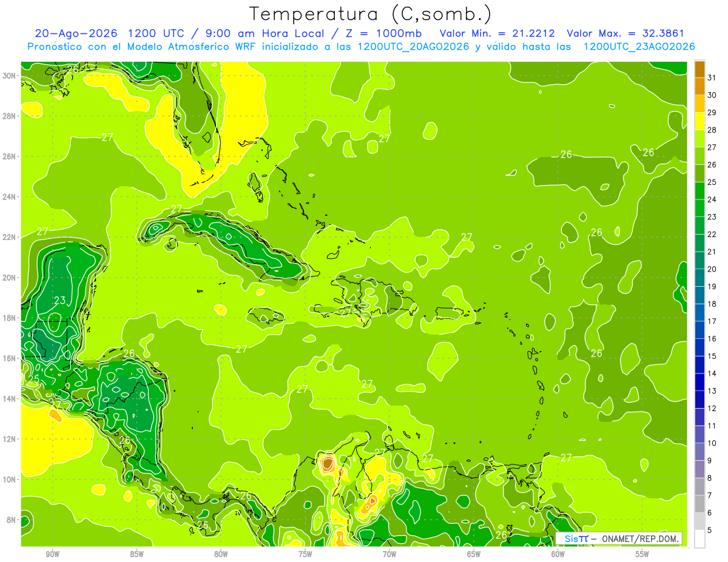Click the '60W' longitude label
The image size is (728, 562).
558,554
